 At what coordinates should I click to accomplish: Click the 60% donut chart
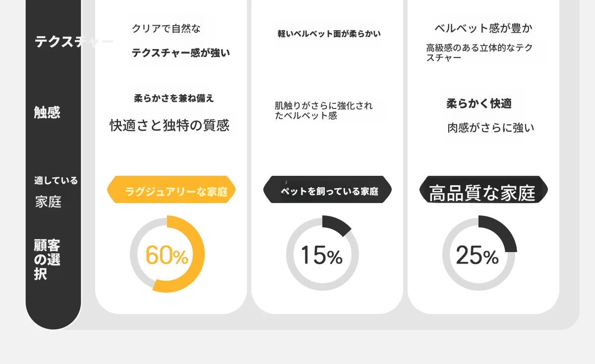coord(167,254)
